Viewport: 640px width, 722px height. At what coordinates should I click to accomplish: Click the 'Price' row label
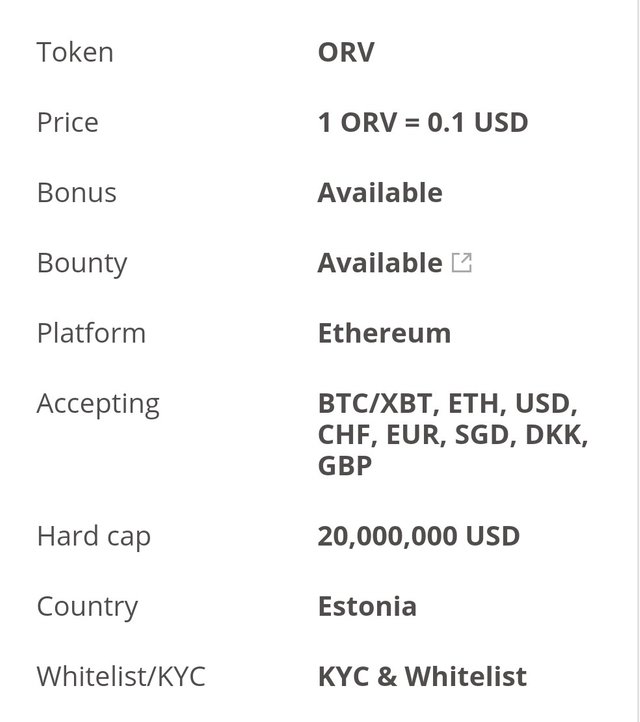pos(68,122)
